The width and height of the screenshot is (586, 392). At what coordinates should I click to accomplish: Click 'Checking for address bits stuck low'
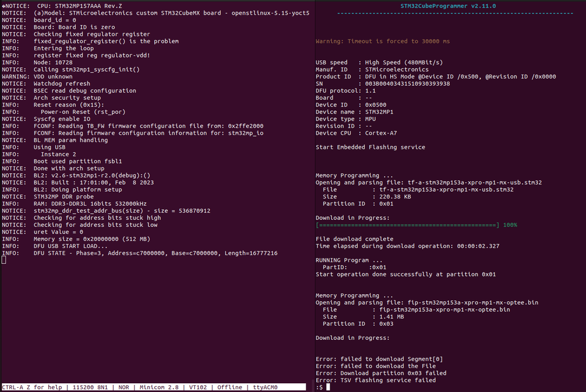80,225
